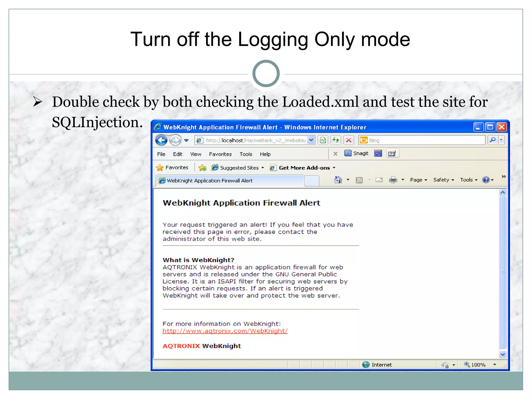Open the zoom level dropdown arrow
The image size is (532, 399).
pyautogui.click(x=495, y=365)
